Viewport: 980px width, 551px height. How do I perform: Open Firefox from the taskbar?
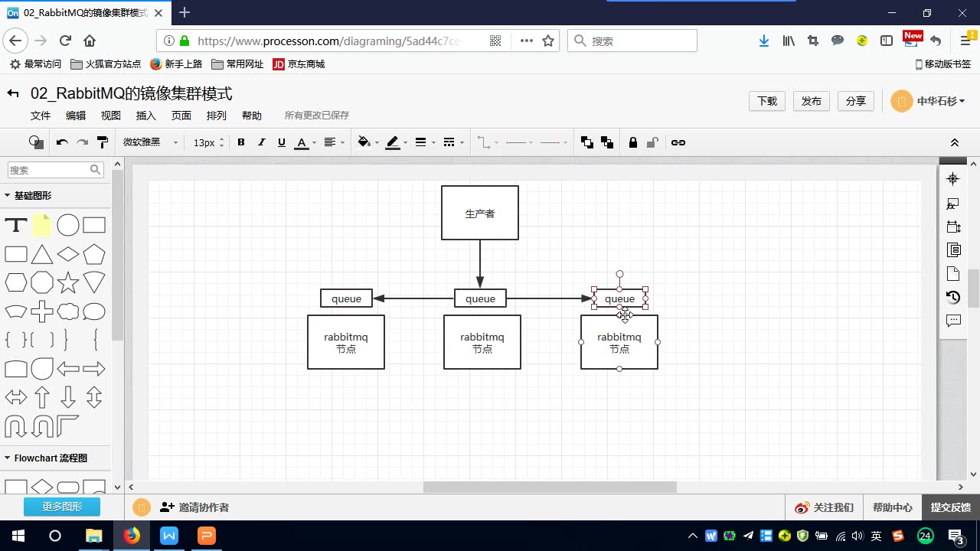click(132, 536)
